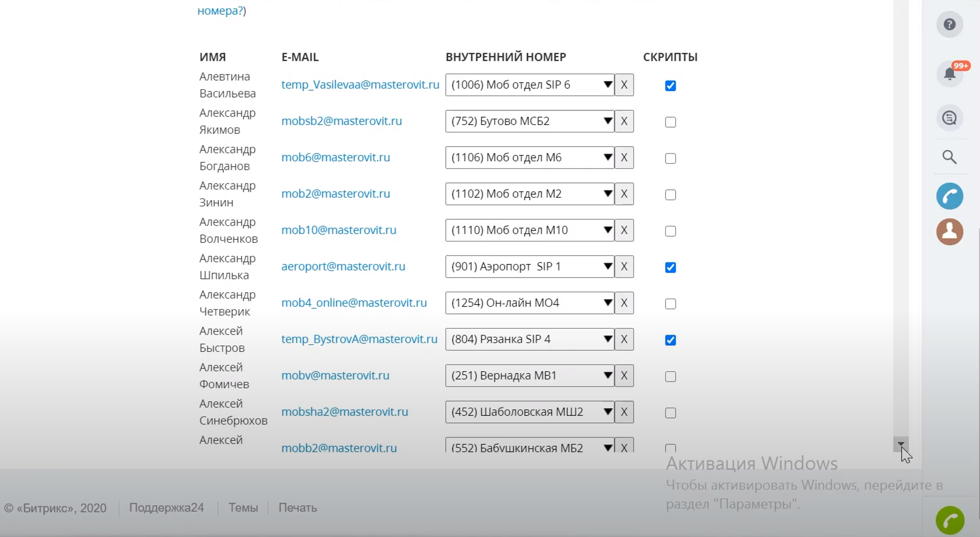Open dropdown (1006) Моб отдел SIP 6

coord(530,85)
